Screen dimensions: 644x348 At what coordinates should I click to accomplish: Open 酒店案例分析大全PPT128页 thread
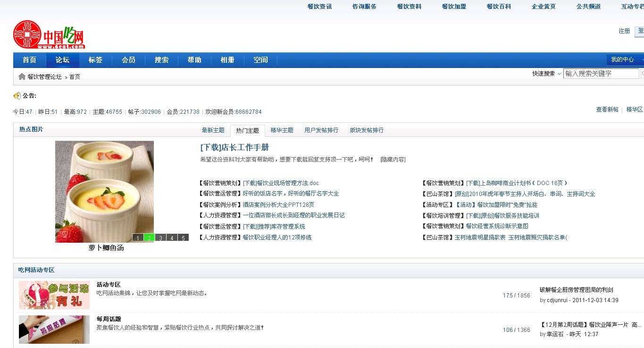click(x=278, y=205)
